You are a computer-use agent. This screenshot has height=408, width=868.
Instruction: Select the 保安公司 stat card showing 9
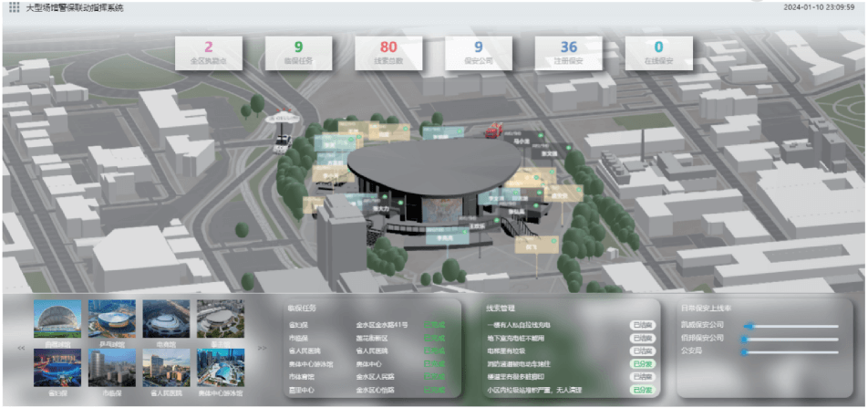[478, 52]
